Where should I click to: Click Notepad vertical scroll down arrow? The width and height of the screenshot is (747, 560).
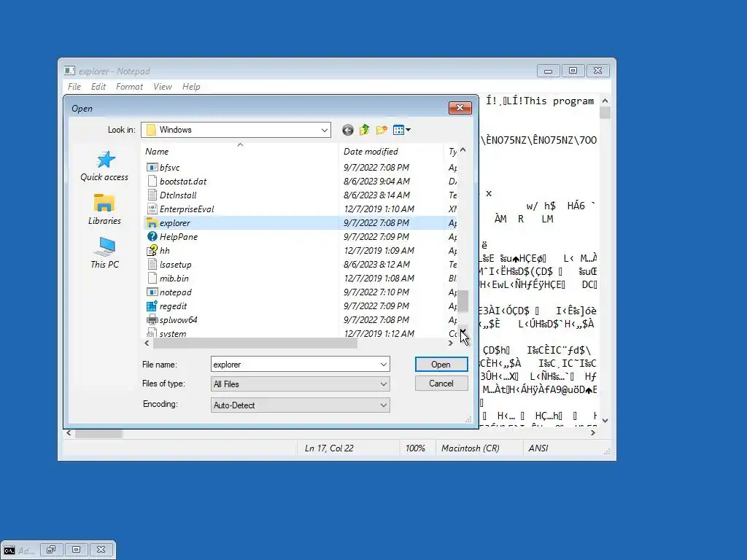coord(605,421)
